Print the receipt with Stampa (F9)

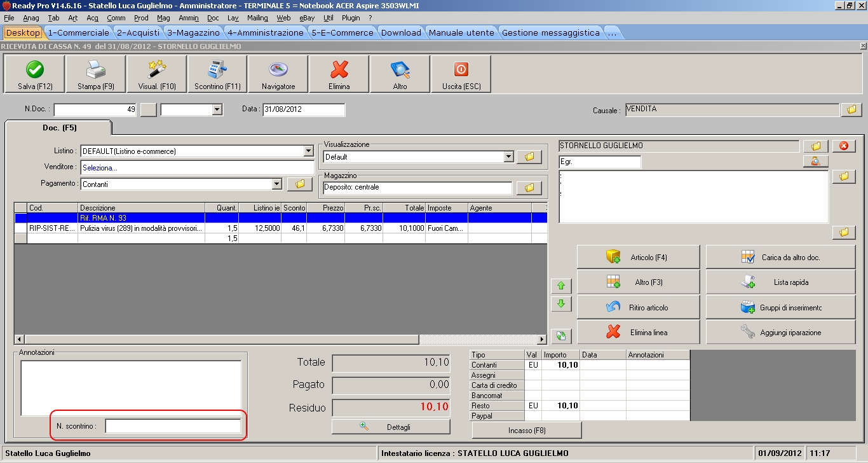(95, 74)
